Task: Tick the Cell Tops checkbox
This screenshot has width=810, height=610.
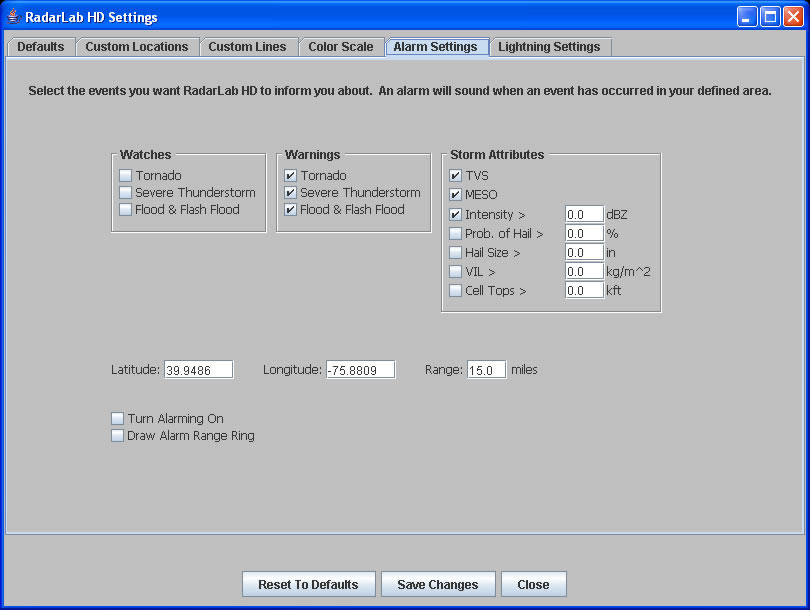Action: click(x=455, y=291)
